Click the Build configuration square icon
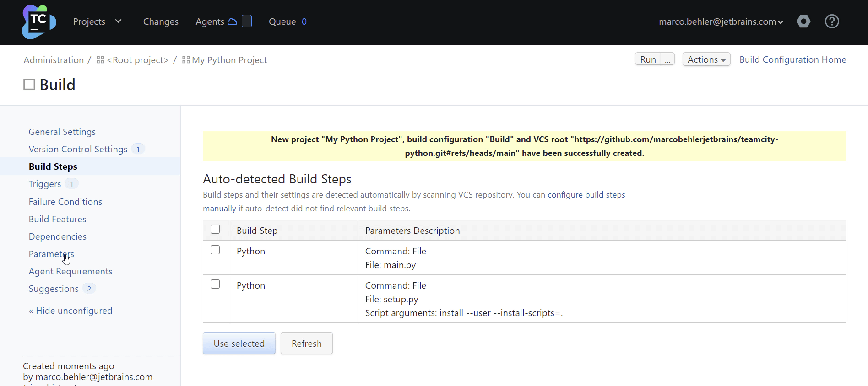This screenshot has height=386, width=868. coord(29,85)
